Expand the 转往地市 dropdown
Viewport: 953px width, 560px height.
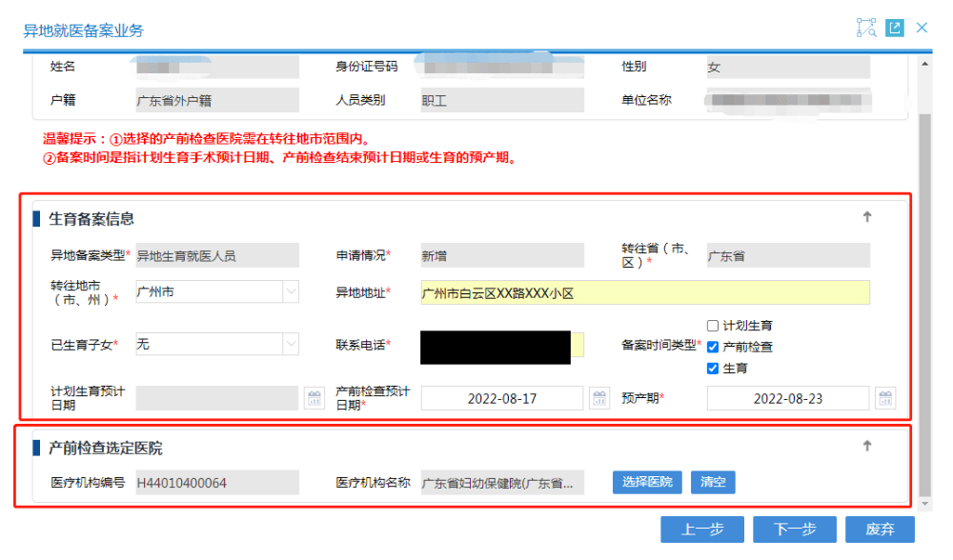tap(291, 292)
